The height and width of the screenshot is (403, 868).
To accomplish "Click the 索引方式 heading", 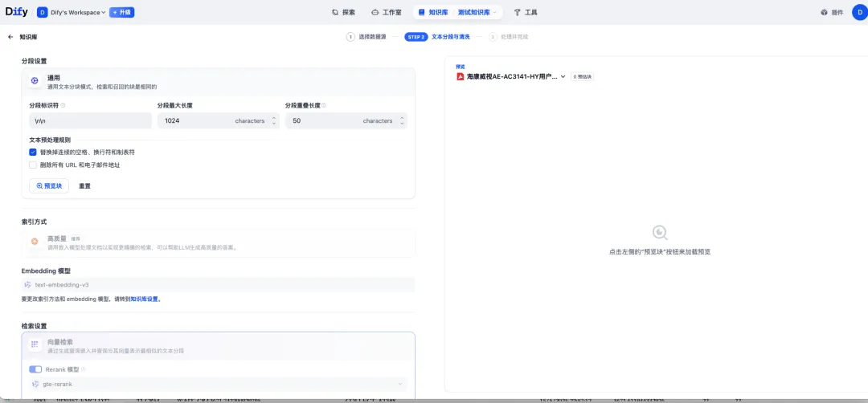I will [35, 222].
